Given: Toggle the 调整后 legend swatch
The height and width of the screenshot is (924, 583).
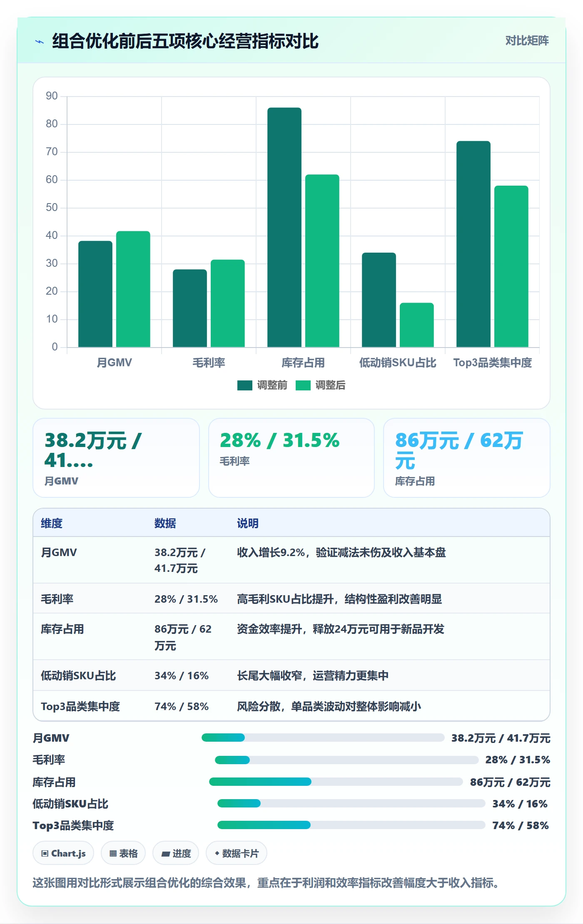Looking at the screenshot, I should 303,385.
